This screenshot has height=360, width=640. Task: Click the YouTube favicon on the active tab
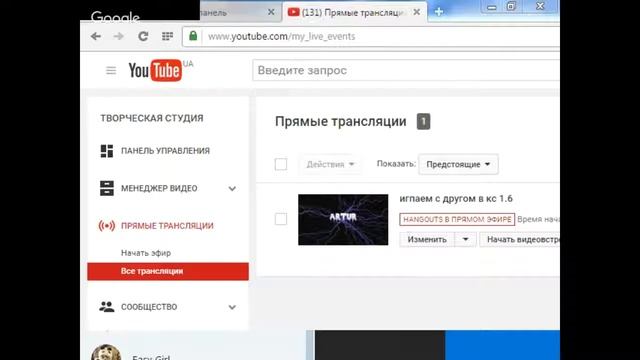293,12
